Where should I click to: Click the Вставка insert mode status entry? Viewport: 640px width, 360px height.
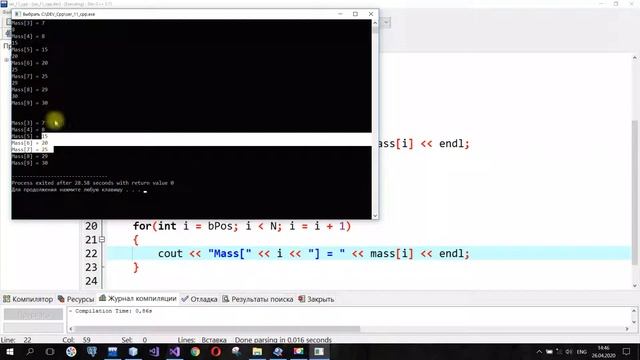(x=214, y=340)
